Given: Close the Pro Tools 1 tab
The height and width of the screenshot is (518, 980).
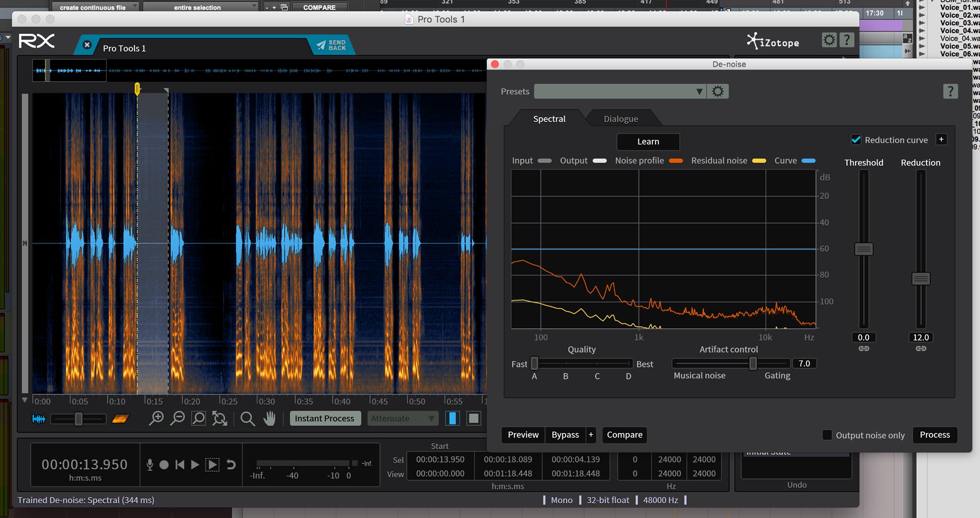Looking at the screenshot, I should pyautogui.click(x=87, y=44).
